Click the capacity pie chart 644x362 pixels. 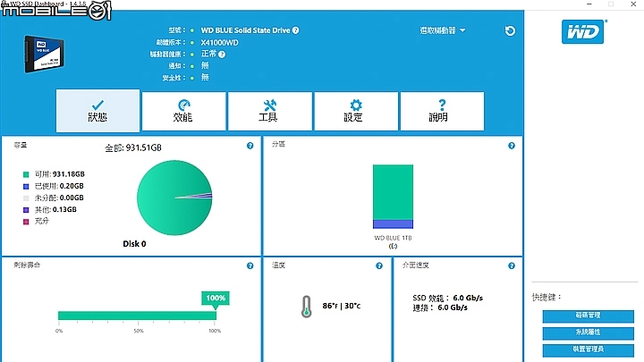tap(174, 198)
